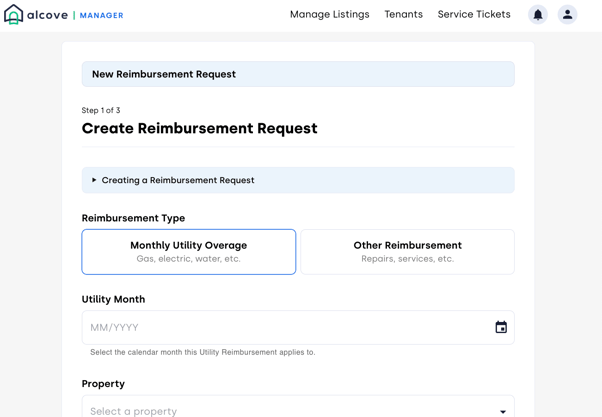Click the Step 1 of 3 indicator
The width and height of the screenshot is (602, 417).
click(x=101, y=111)
